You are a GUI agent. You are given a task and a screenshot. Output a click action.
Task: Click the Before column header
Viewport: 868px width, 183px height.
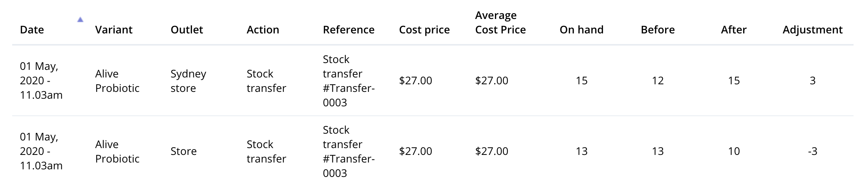coord(657,30)
